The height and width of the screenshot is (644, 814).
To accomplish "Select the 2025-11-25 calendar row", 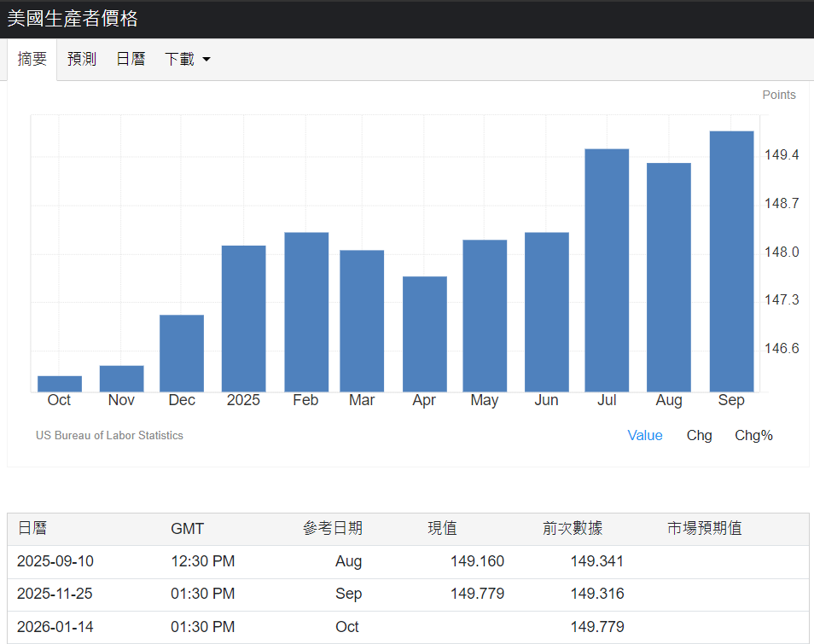I will 56,594.
